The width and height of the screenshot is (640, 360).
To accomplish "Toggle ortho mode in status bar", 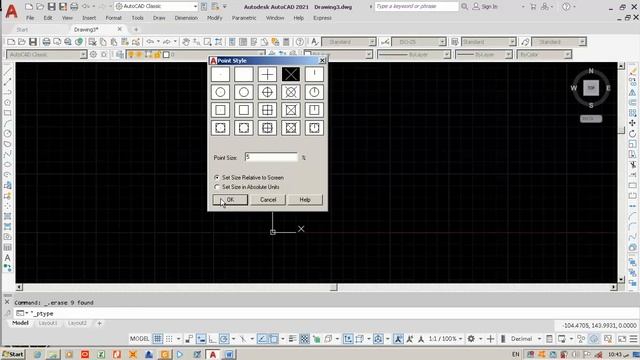I will pyautogui.click(x=213, y=339).
